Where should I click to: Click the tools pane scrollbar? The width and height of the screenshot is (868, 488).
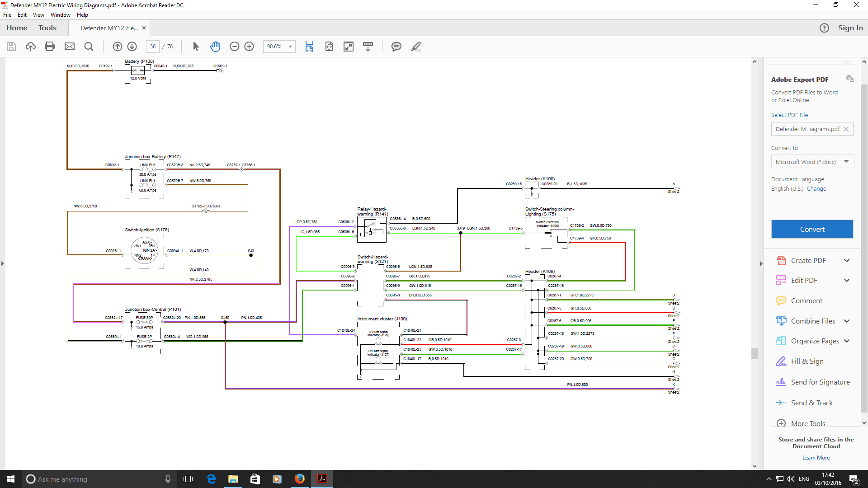[864, 249]
